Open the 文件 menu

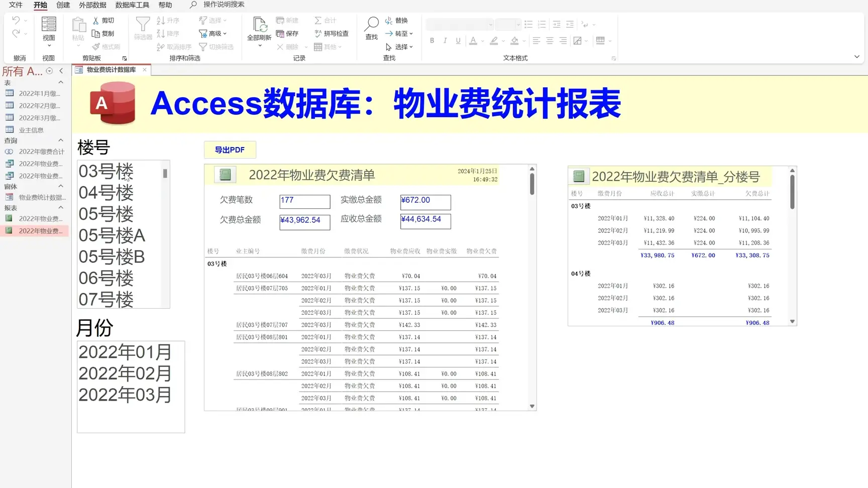[16, 5]
